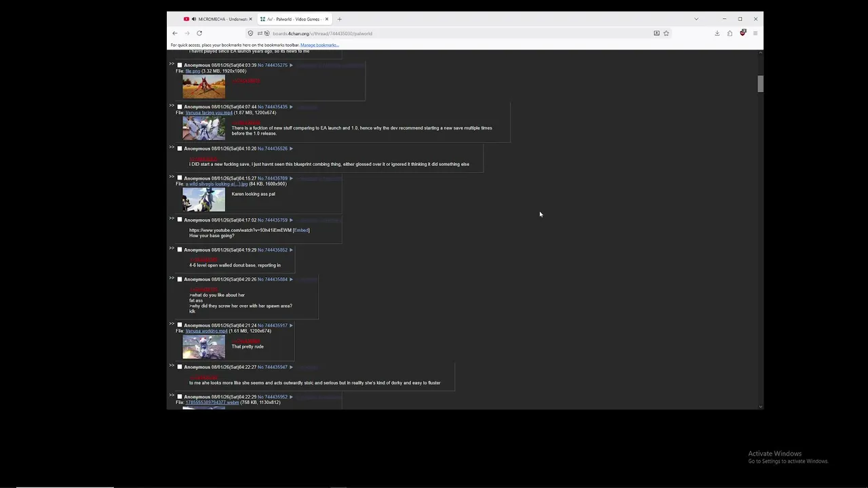The height and width of the screenshot is (488, 868).
Task: Hide post 744435917 with its >> marker
Action: pos(172,324)
